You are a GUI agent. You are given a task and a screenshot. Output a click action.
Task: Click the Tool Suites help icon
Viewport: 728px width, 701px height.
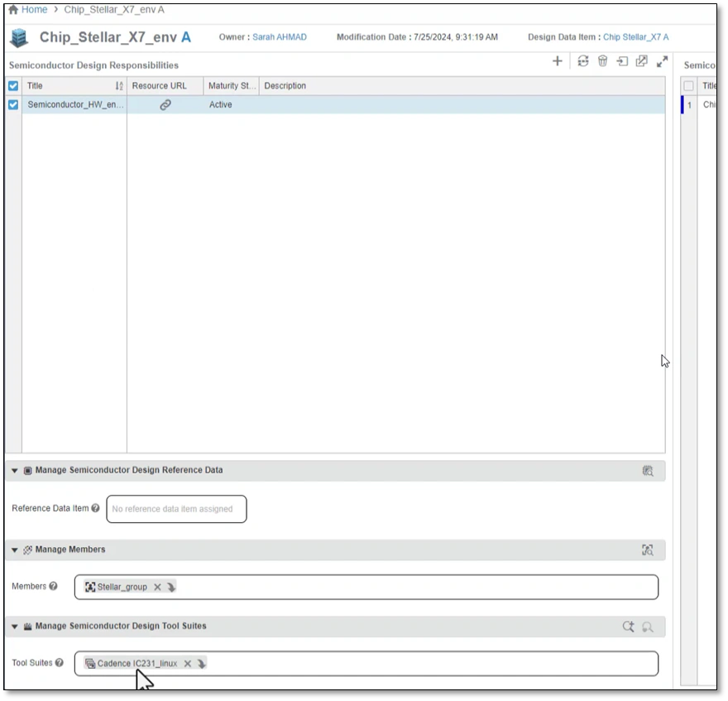coord(59,663)
